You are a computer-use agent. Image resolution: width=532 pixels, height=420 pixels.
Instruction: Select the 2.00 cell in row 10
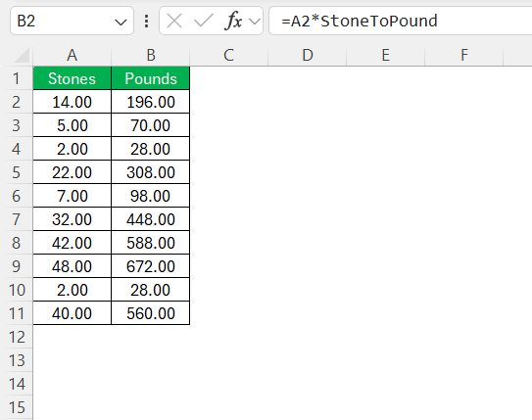pyautogui.click(x=72, y=290)
